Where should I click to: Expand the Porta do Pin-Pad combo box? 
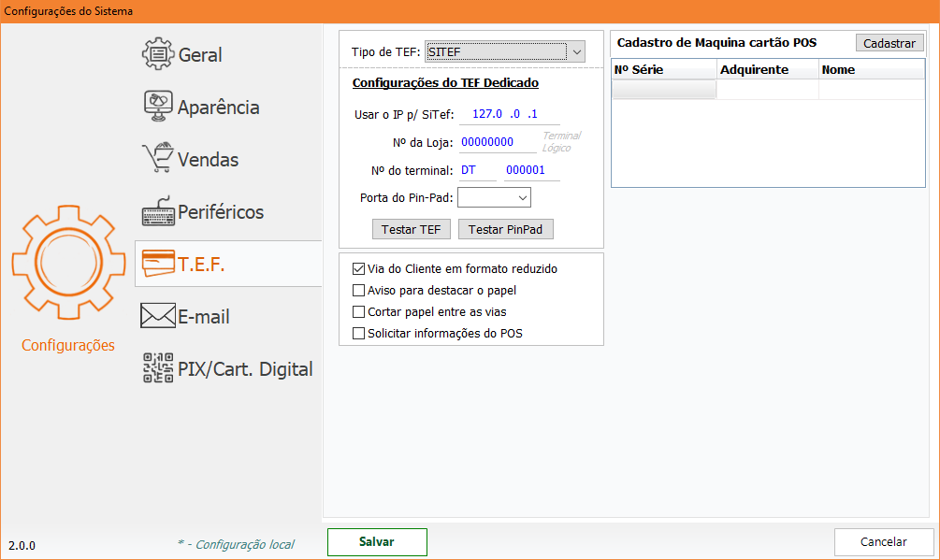click(494, 197)
